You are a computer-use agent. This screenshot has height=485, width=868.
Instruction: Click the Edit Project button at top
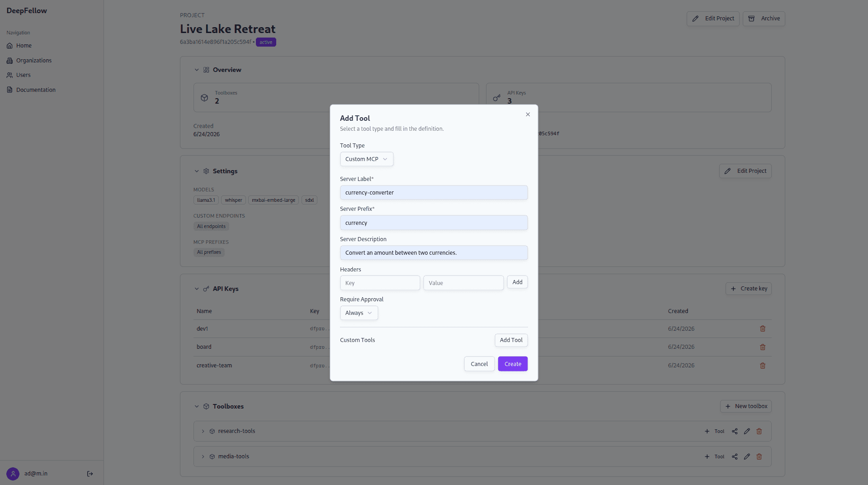[x=713, y=19]
